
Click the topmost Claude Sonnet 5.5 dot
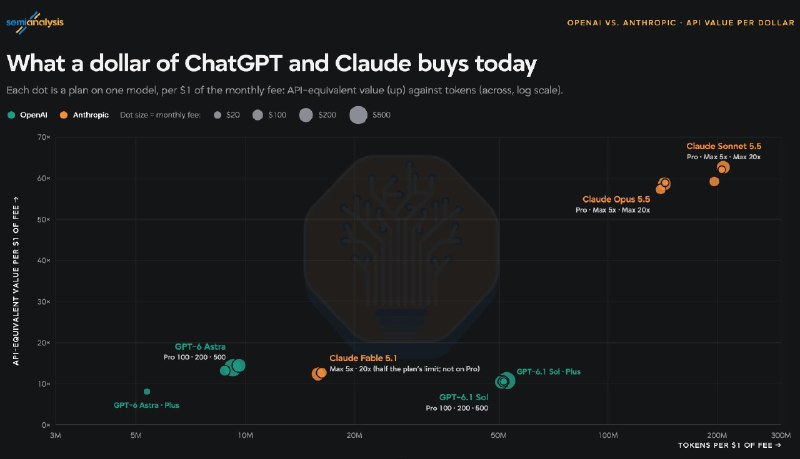[723, 167]
